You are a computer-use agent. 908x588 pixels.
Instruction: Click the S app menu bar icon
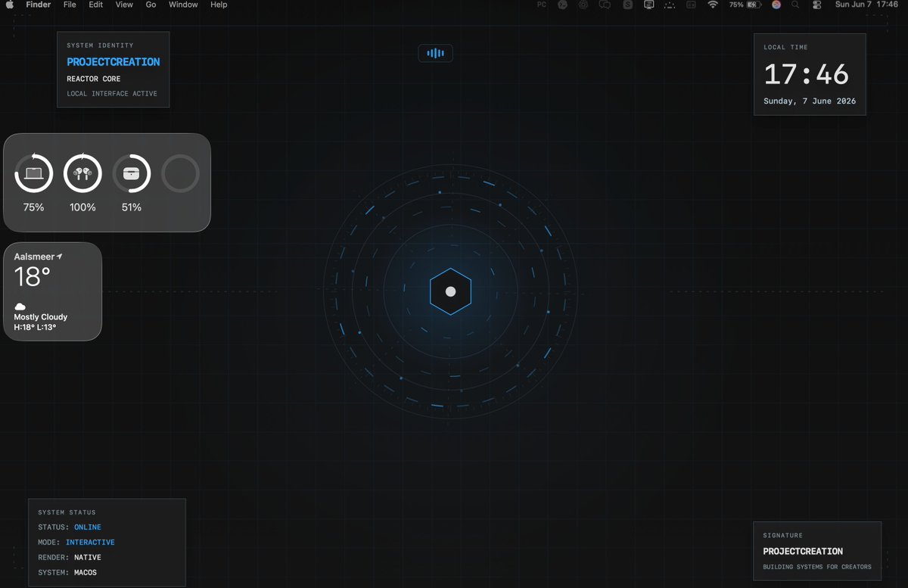point(627,5)
